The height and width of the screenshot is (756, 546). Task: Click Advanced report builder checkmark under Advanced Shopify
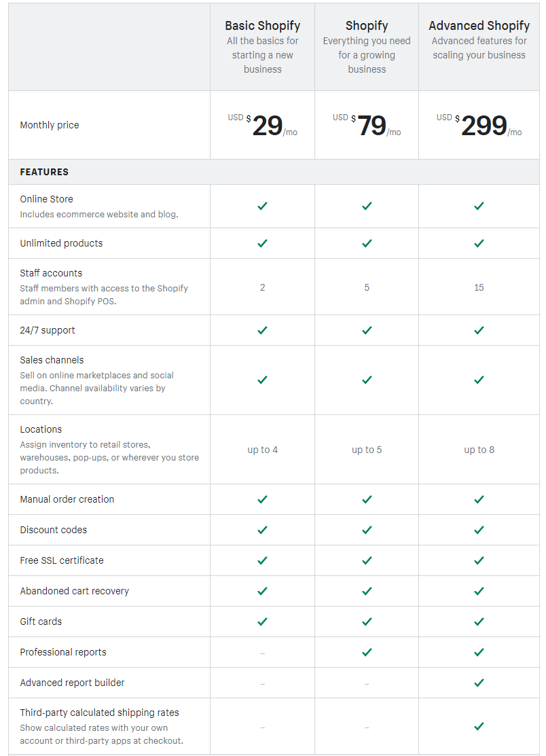coord(479,683)
